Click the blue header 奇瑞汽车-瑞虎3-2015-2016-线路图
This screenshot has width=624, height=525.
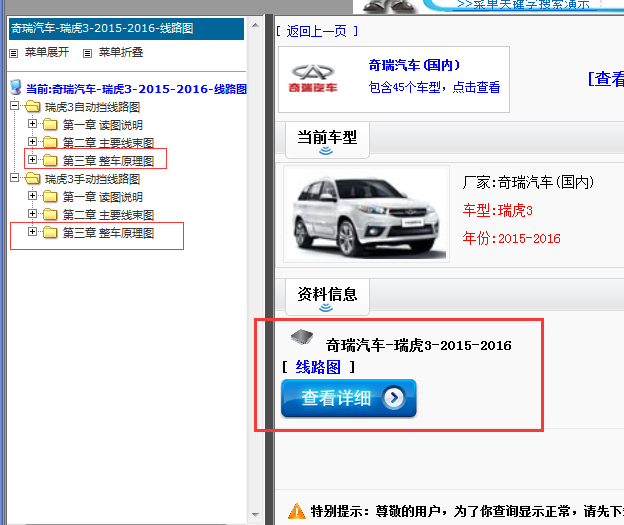click(x=126, y=29)
